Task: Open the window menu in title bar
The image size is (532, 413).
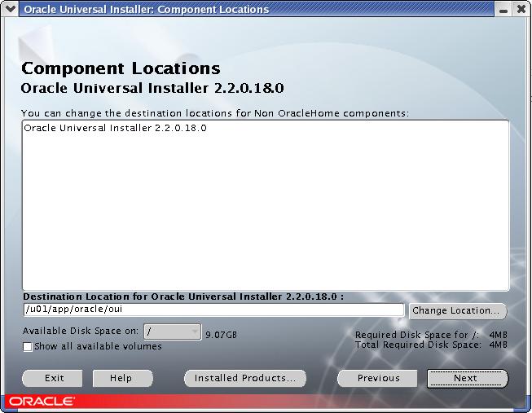Action: (x=11, y=10)
